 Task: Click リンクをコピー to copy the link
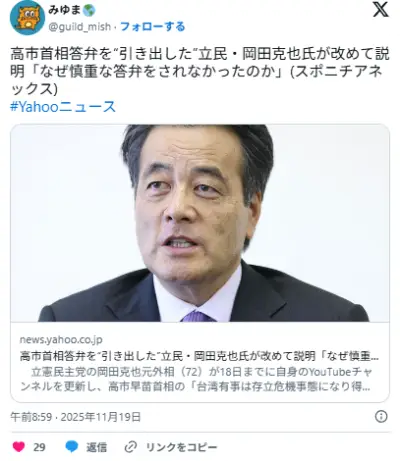point(182,447)
